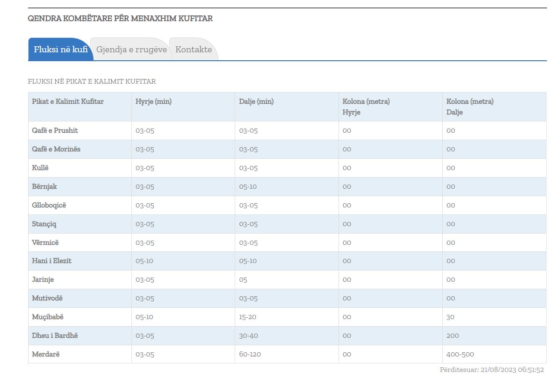554x392 pixels.
Task: Click the Qendra Kombëtare për Menaxhim Kufitar heading
Action: (120, 18)
